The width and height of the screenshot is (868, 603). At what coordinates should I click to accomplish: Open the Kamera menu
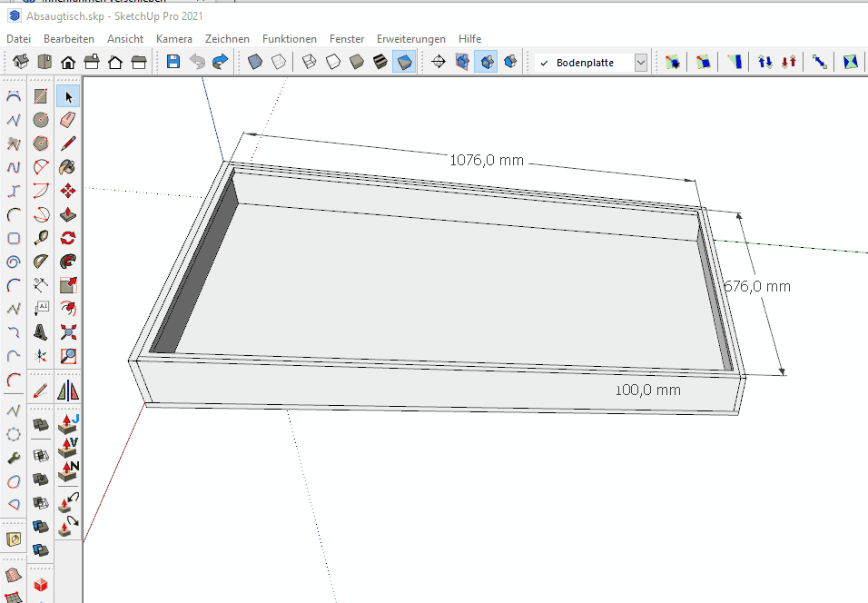[173, 39]
